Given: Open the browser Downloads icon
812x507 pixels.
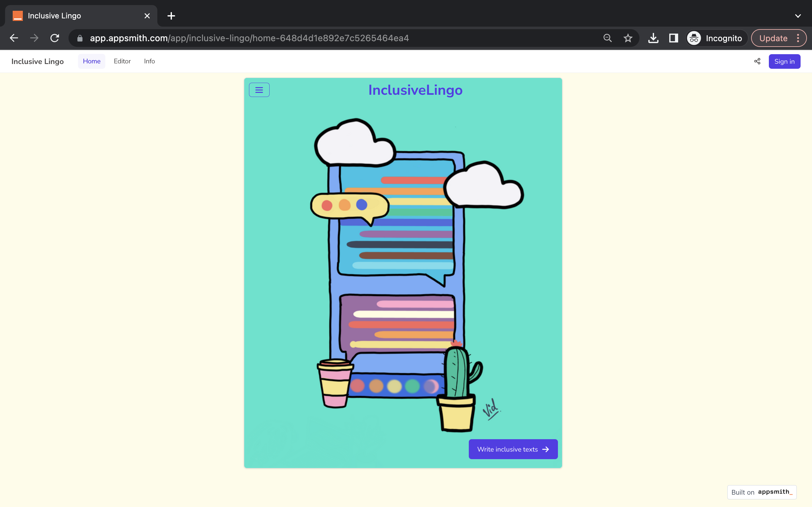Looking at the screenshot, I should pos(653,38).
